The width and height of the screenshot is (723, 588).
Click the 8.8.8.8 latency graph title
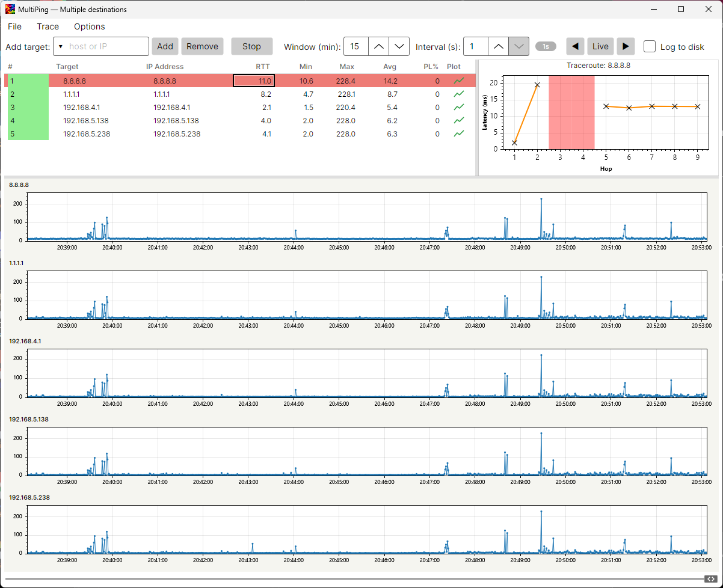tap(19, 185)
